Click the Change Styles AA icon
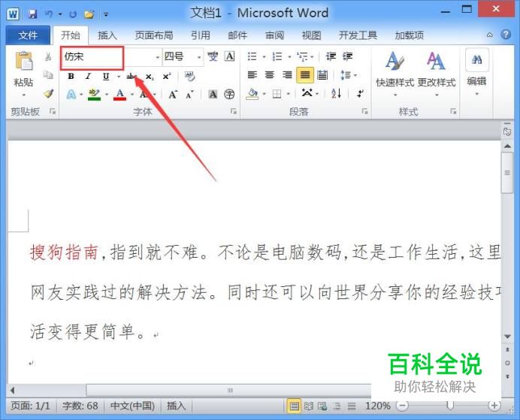The height and width of the screenshot is (420, 520). [x=436, y=61]
